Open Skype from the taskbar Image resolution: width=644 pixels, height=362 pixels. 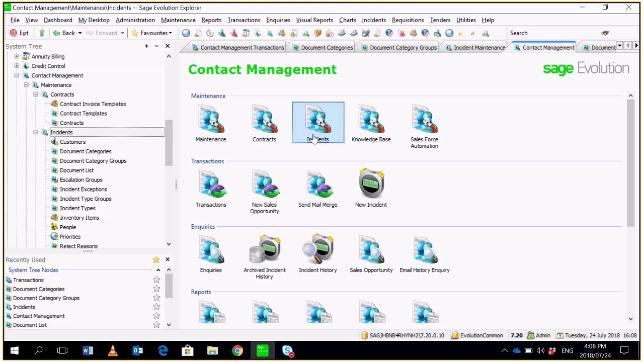287,350
